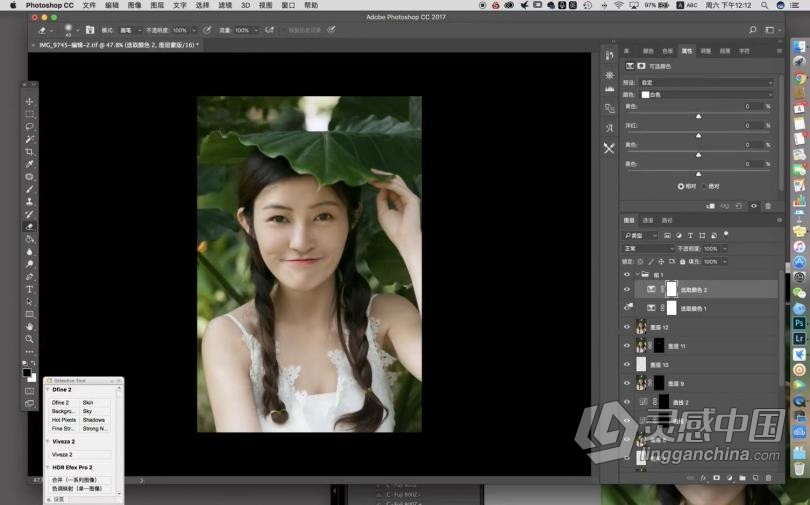Click the Shadows button
810x505 pixels.
point(95,420)
